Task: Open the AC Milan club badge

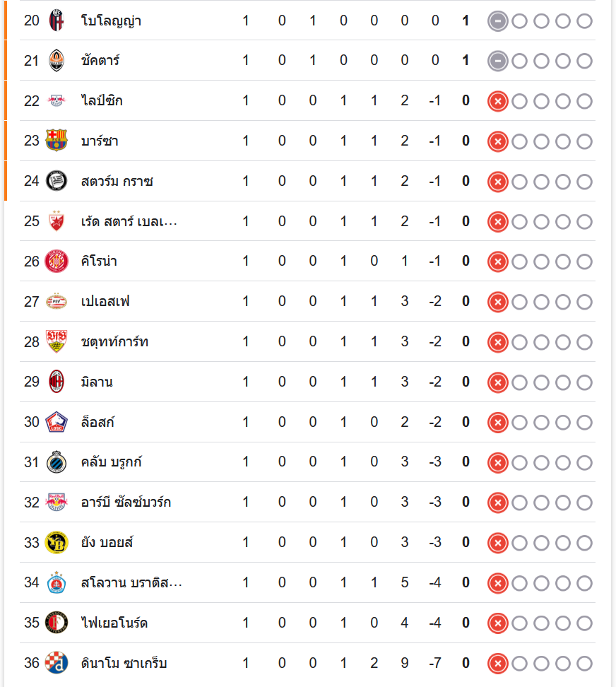Action: (57, 382)
